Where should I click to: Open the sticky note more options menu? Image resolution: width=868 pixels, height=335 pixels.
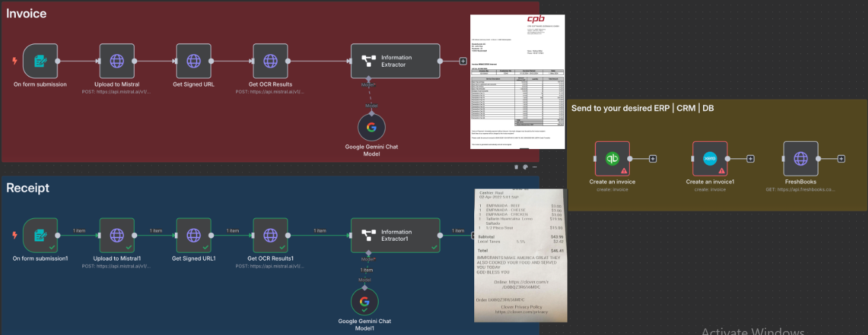pyautogui.click(x=534, y=167)
